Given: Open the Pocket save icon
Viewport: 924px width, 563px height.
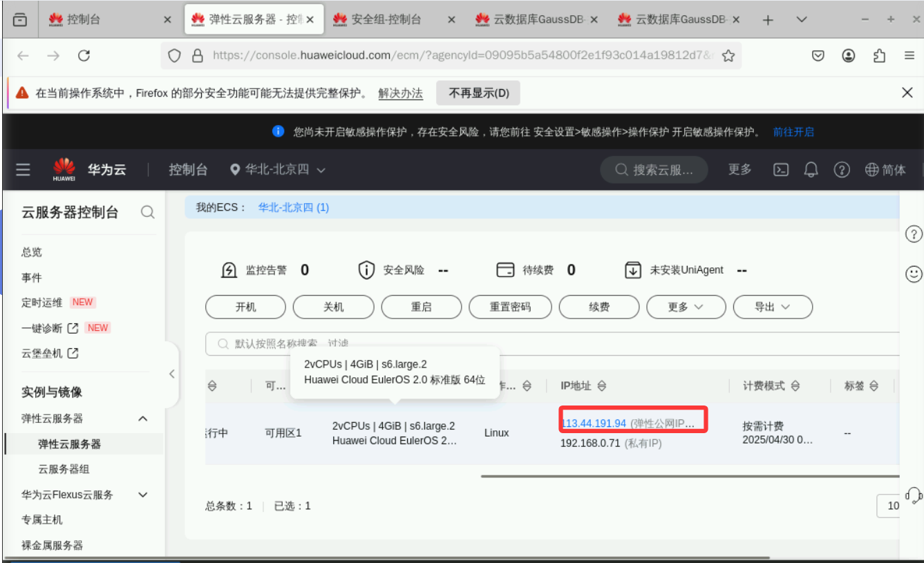Looking at the screenshot, I should [818, 56].
